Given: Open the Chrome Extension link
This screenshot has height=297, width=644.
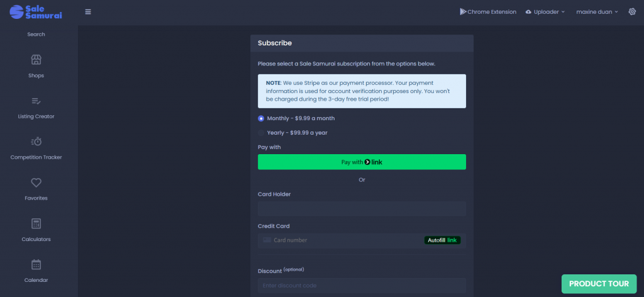Looking at the screenshot, I should point(487,12).
